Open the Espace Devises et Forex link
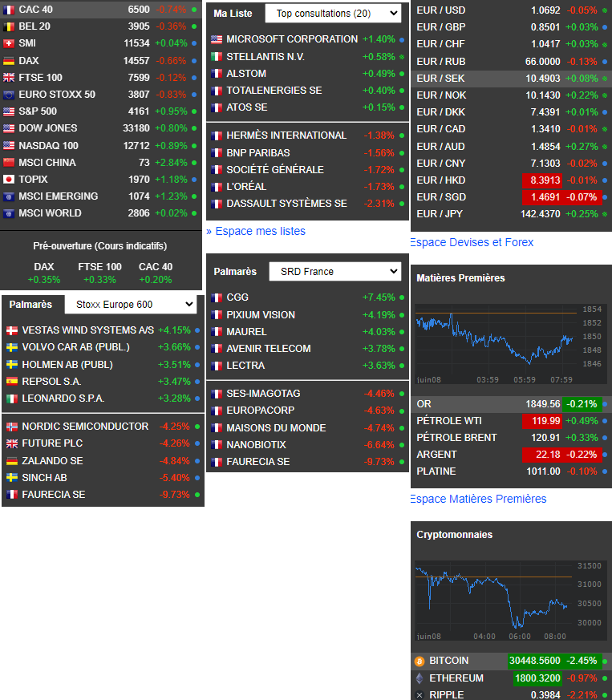The image size is (612, 700). [x=472, y=242]
